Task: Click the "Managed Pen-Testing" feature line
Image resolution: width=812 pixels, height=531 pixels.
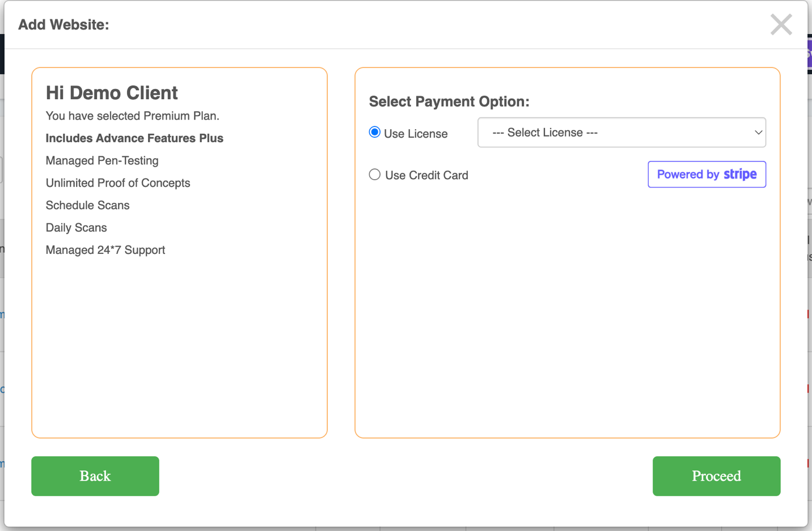Action: point(102,161)
